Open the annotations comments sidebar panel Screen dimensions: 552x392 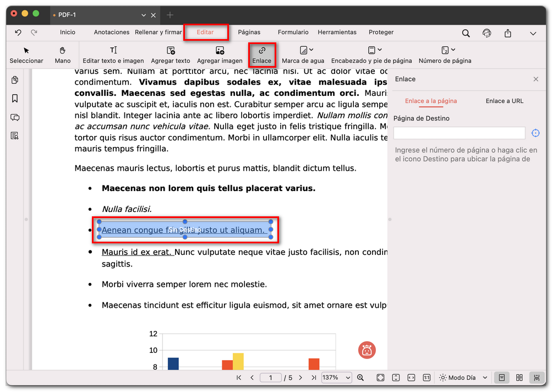pos(15,117)
